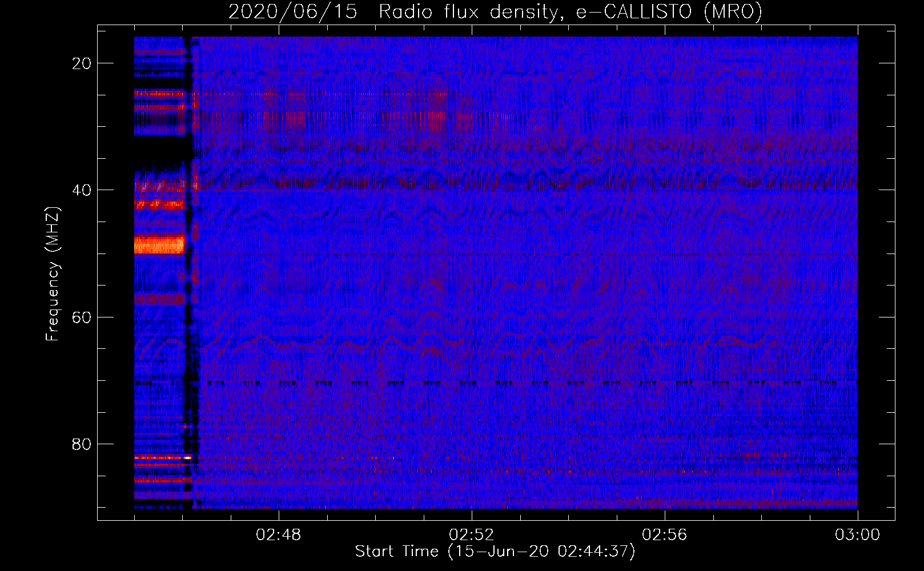Select the 02:56 time tick label
The height and width of the screenshot is (571, 924).
point(665,535)
